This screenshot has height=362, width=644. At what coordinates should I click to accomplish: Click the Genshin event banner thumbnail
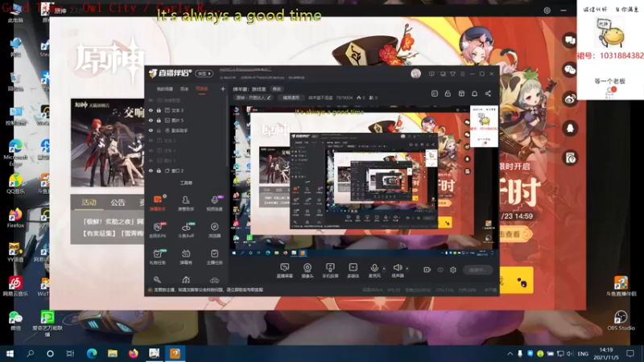pyautogui.click(x=107, y=143)
